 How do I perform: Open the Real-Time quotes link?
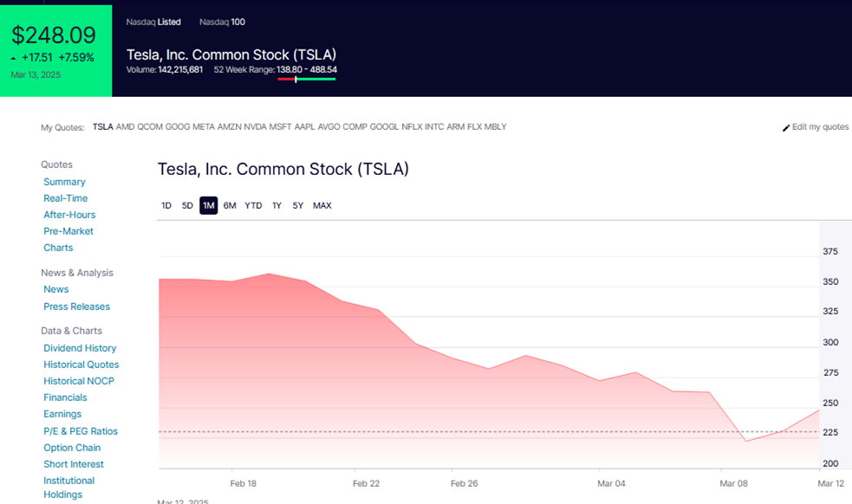point(66,198)
